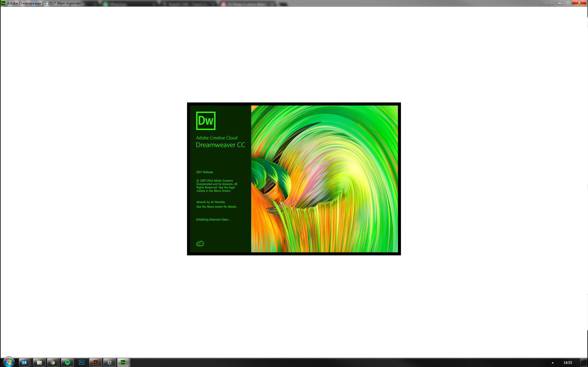
Task: Open Microsoft Outlook from the taskbar
Action: pyautogui.click(x=24, y=362)
